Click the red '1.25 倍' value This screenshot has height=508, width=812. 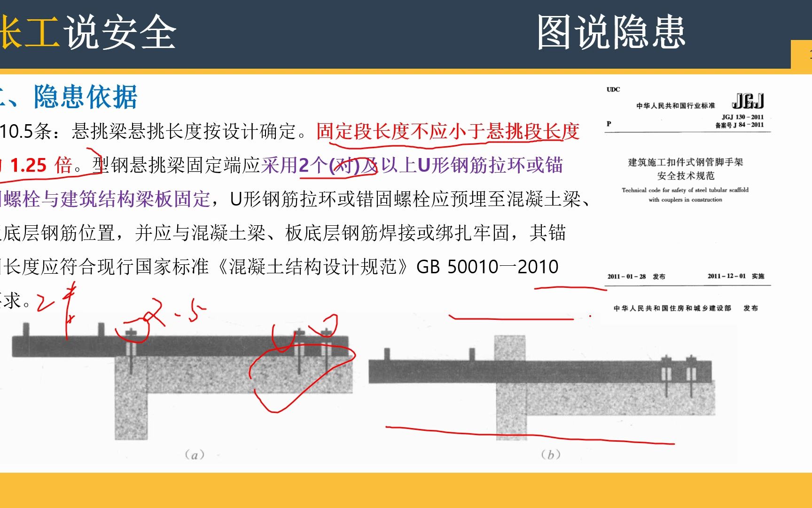41,165
